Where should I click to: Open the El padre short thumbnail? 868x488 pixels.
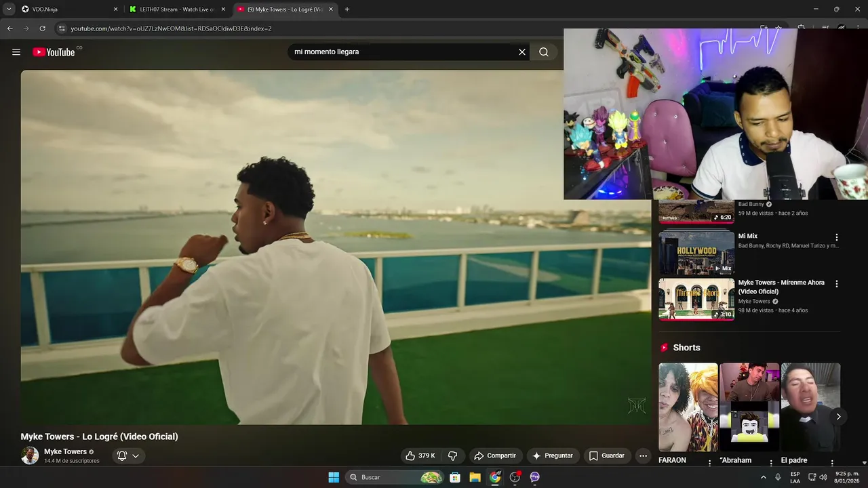(x=810, y=407)
